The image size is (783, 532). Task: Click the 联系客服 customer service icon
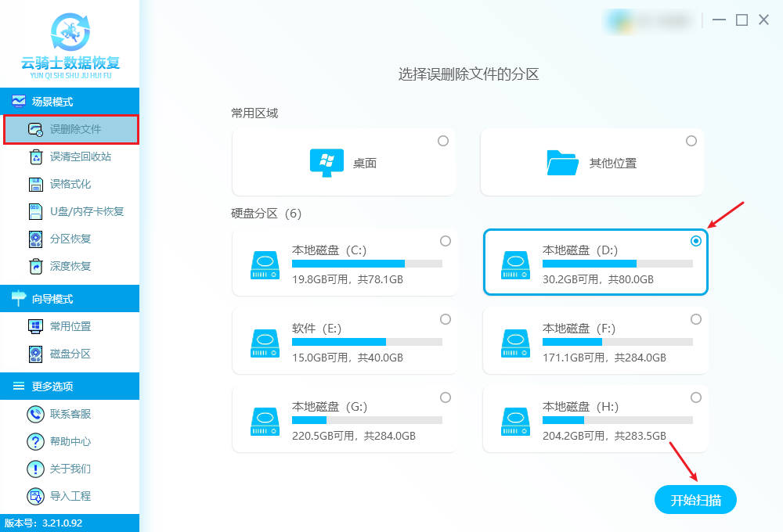35,414
